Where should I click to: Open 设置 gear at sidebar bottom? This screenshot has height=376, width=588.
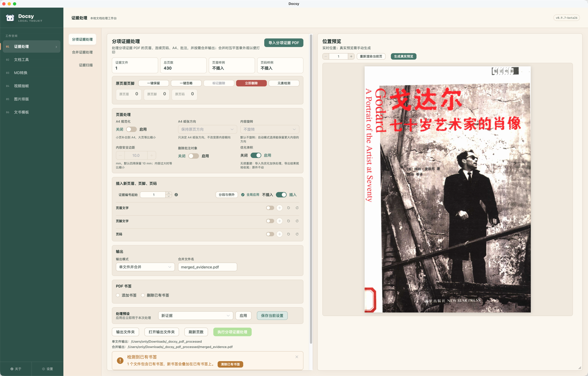tap(47, 369)
